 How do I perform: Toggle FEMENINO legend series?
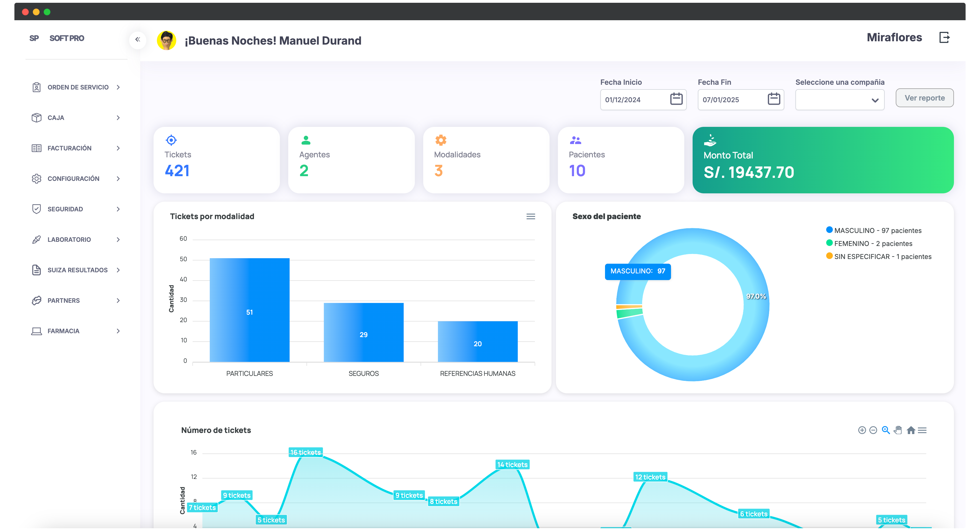click(869, 243)
